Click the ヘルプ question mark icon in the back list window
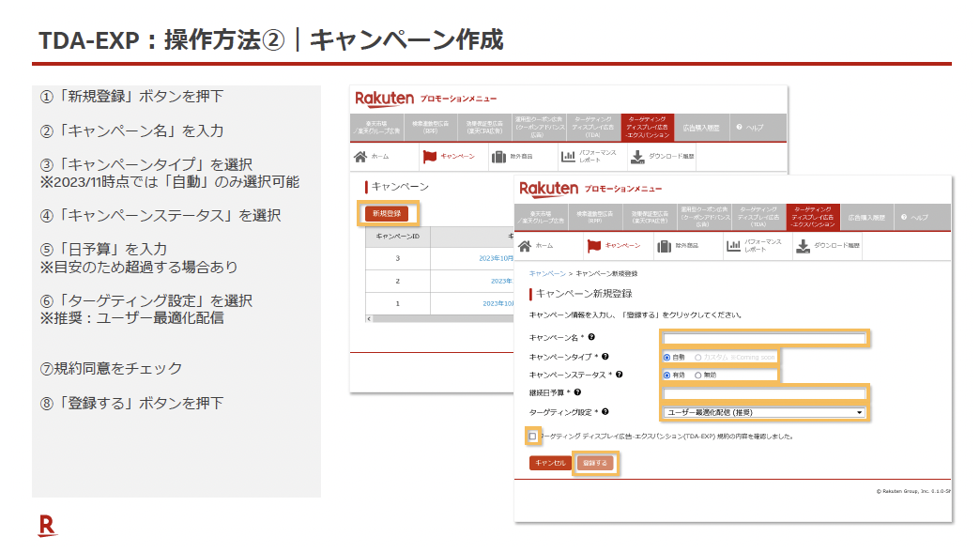Image resolution: width=980 pixels, height=552 pixels. (739, 128)
